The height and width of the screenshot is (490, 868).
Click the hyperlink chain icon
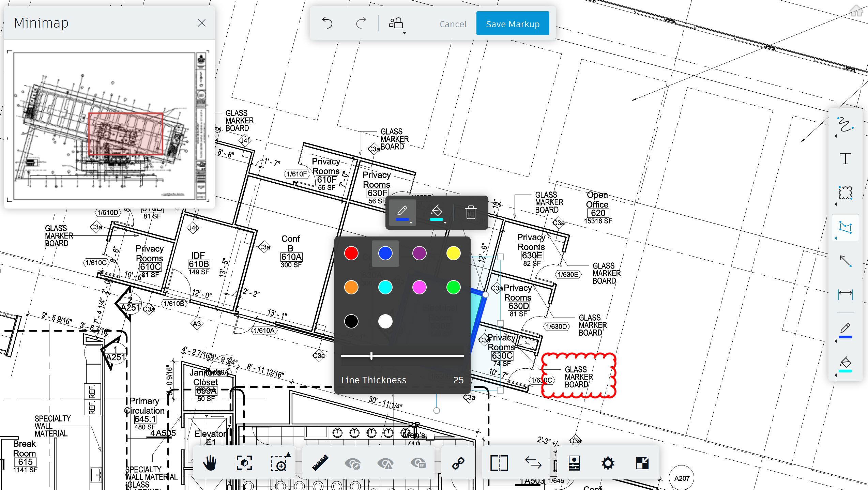point(458,463)
